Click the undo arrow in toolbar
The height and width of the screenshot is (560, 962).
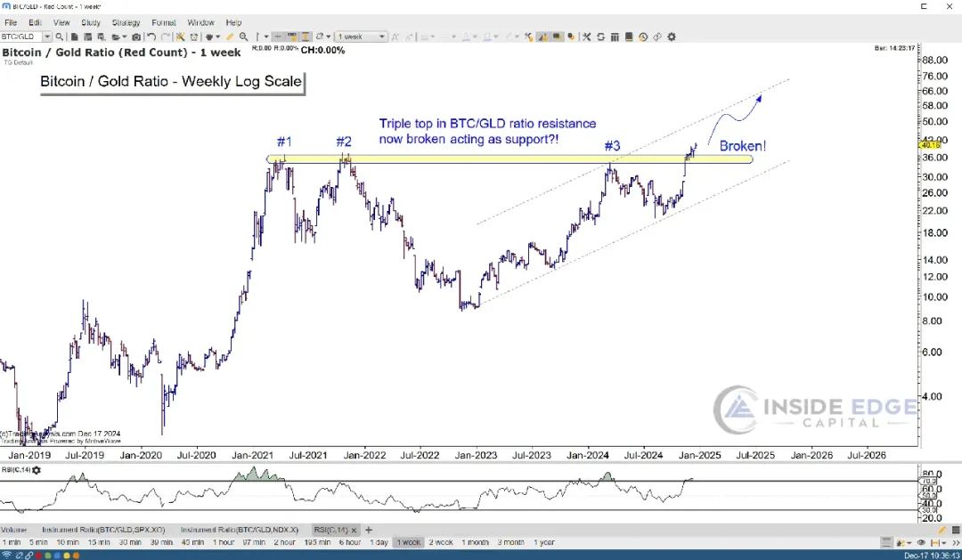151,37
